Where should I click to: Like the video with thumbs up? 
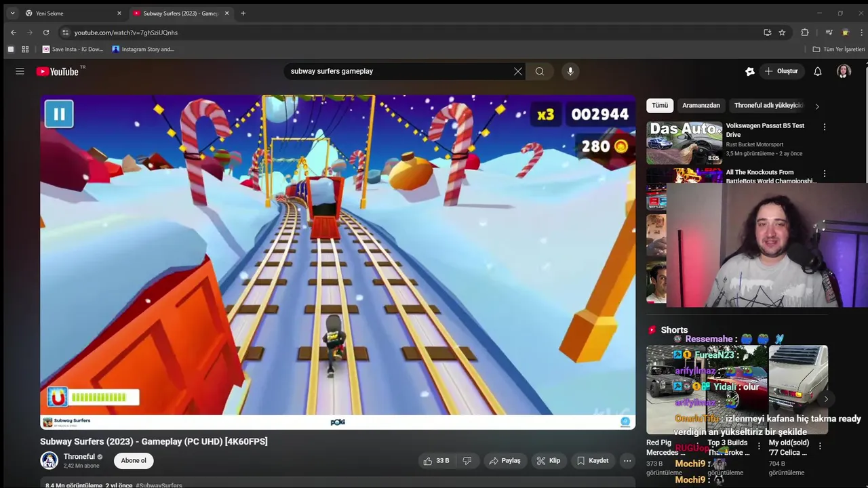point(435,461)
